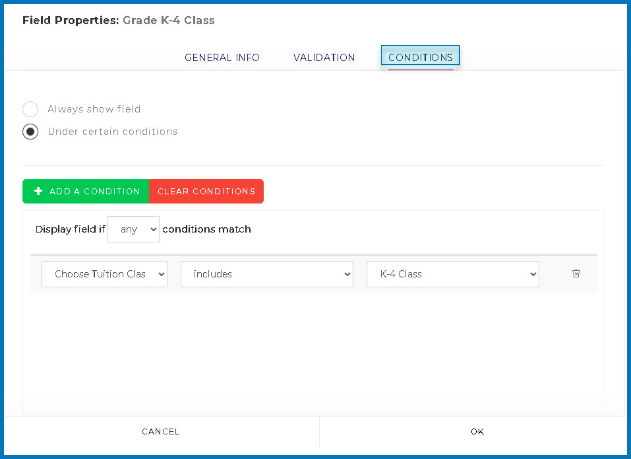631x459 pixels.
Task: Select the Always show field radio button
Action: coord(31,109)
